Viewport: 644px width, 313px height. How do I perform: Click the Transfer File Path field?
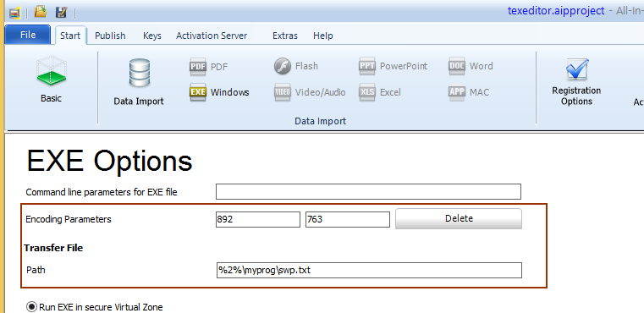[369, 271]
